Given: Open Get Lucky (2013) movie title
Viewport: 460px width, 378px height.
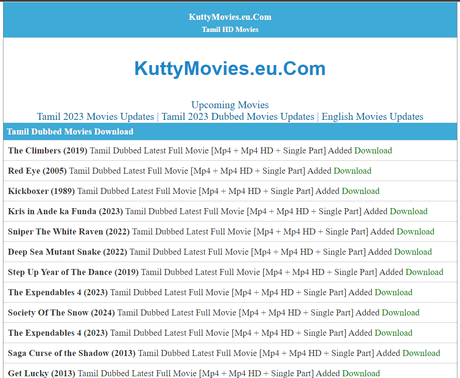Looking at the screenshot, I should (x=42, y=373).
